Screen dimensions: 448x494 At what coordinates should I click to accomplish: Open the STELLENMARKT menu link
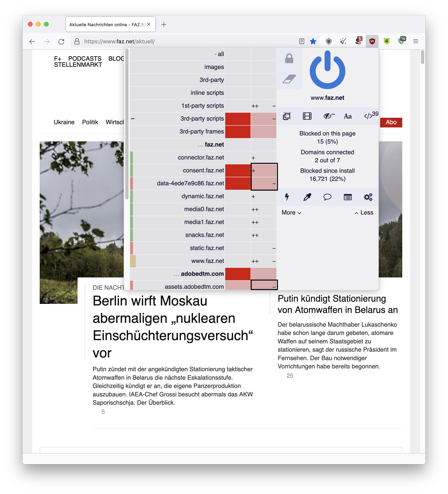(78, 65)
